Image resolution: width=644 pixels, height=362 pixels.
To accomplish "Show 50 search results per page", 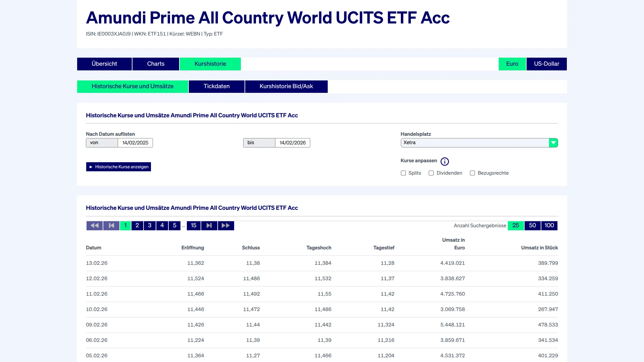I will [x=532, y=226].
